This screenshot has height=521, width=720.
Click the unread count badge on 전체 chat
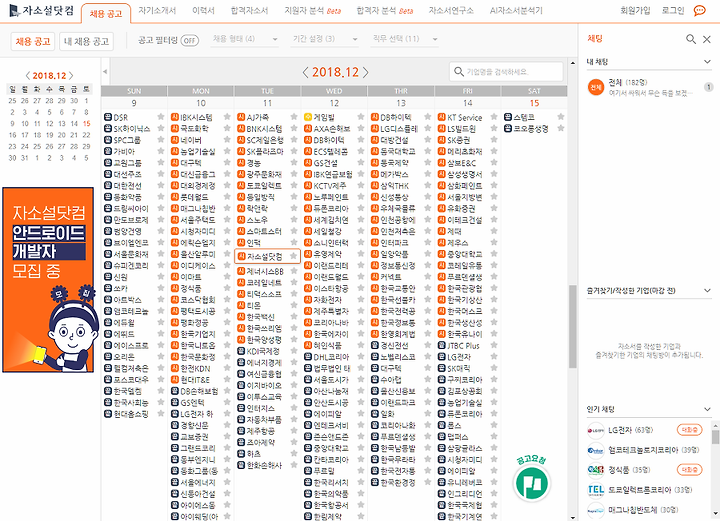pos(709,87)
